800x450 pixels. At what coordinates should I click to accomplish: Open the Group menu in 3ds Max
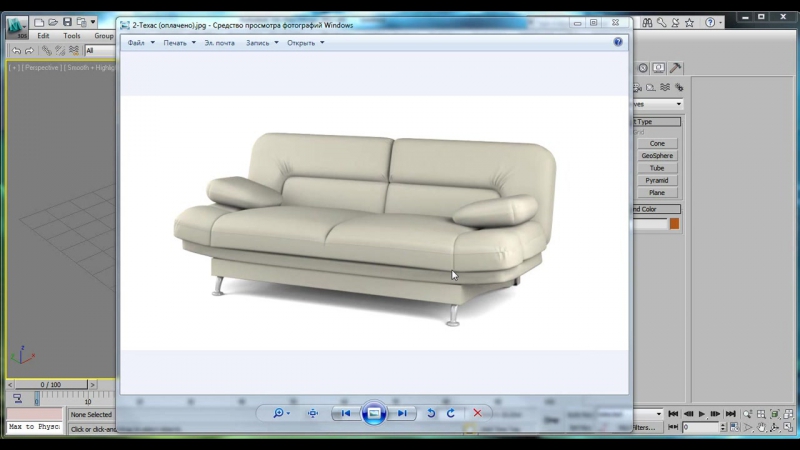coord(104,36)
